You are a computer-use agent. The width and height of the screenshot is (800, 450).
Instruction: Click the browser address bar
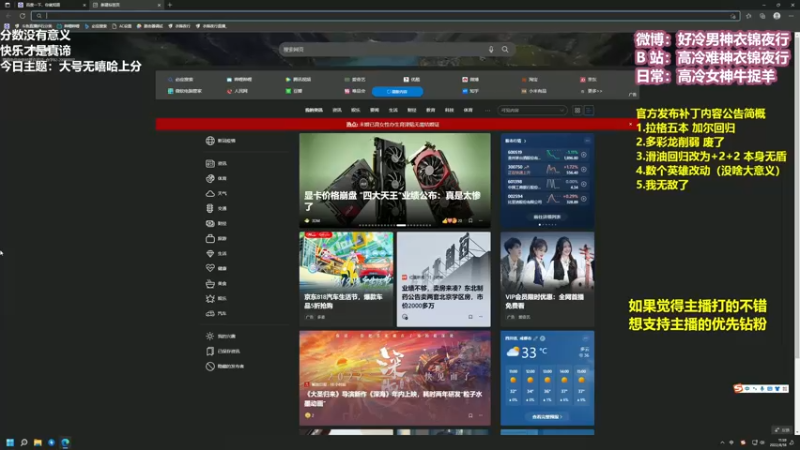(x=385, y=16)
